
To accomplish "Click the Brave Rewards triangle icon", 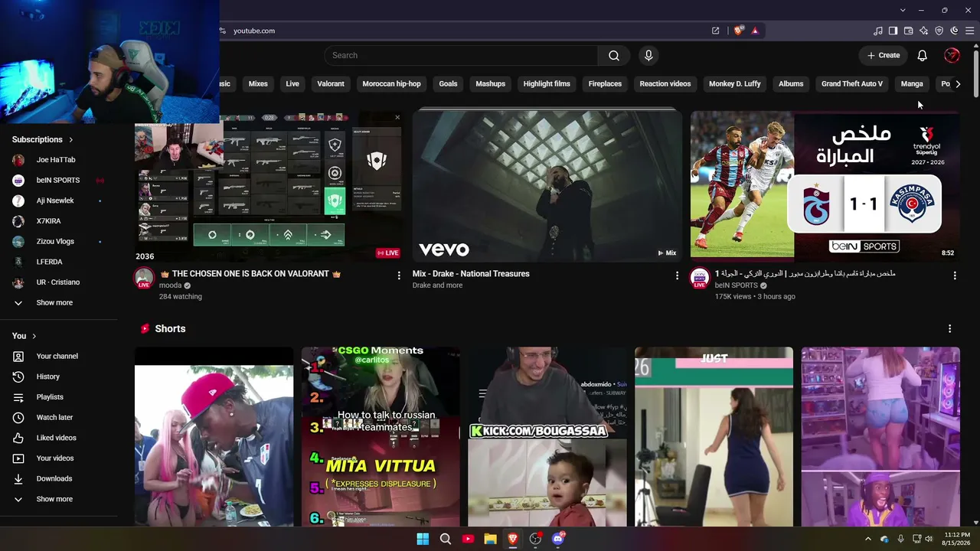I will point(755,31).
